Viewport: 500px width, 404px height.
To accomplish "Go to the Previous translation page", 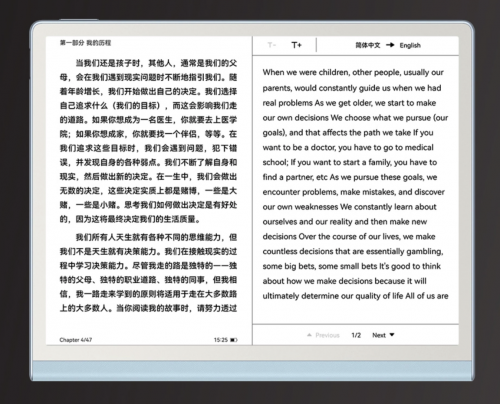I will (x=327, y=335).
